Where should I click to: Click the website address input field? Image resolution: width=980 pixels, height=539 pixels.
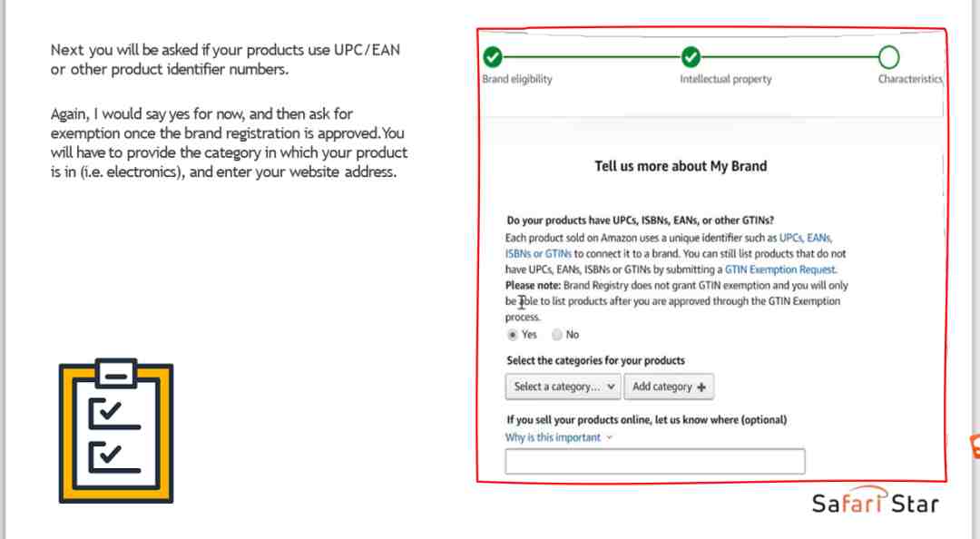click(655, 462)
